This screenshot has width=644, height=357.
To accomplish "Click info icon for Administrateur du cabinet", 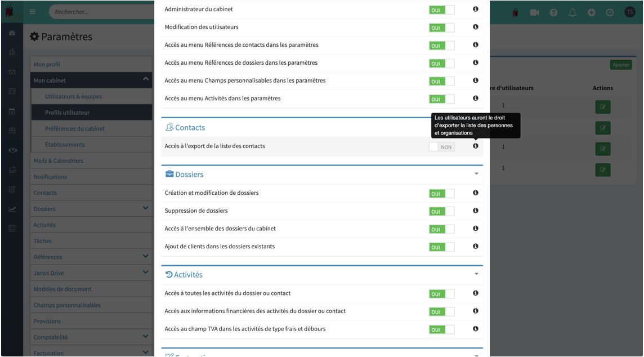I will (x=475, y=8).
